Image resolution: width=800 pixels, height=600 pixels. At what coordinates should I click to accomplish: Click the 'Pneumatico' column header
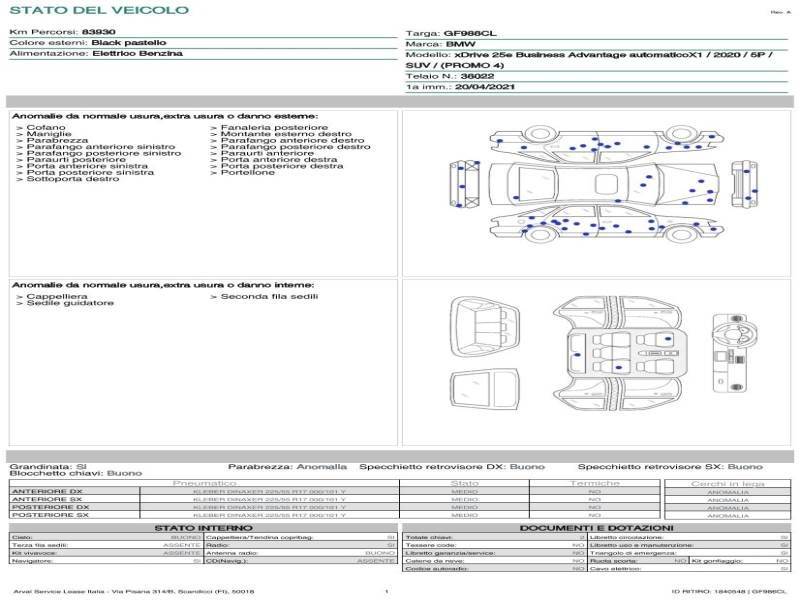204,483
